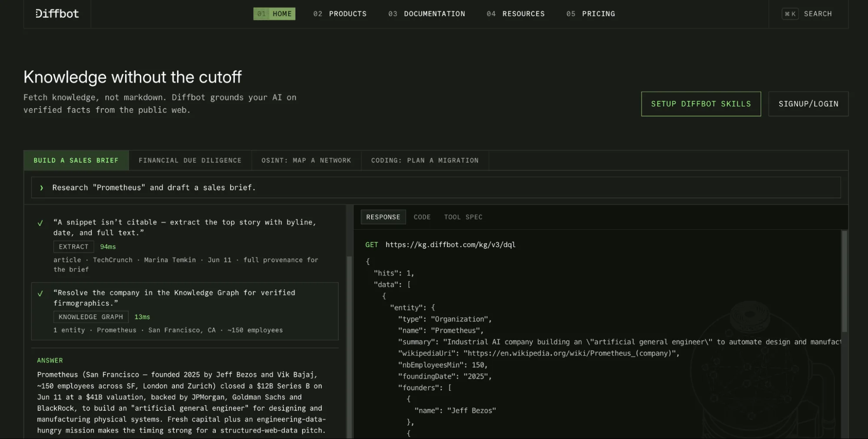Click the ⌘K keyboard shortcut badge

[x=790, y=14]
